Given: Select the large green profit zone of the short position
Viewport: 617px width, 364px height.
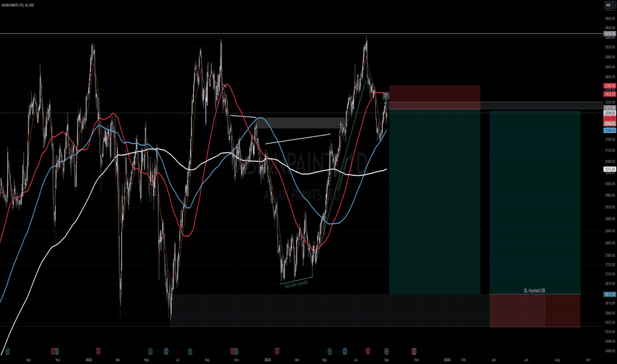Looking at the screenshot, I should [435, 202].
